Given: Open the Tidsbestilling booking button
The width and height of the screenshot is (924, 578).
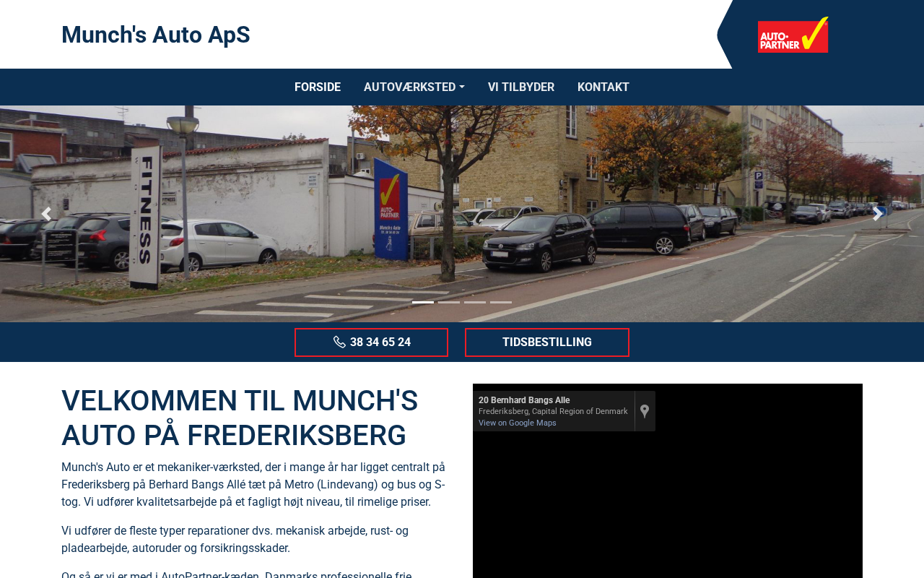Looking at the screenshot, I should (547, 342).
